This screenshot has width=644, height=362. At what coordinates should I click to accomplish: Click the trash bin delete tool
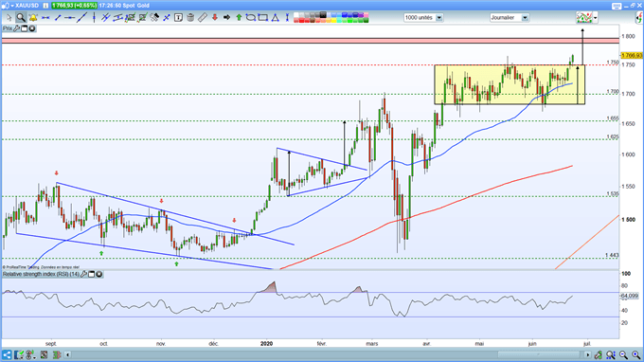pyautogui.click(x=190, y=18)
